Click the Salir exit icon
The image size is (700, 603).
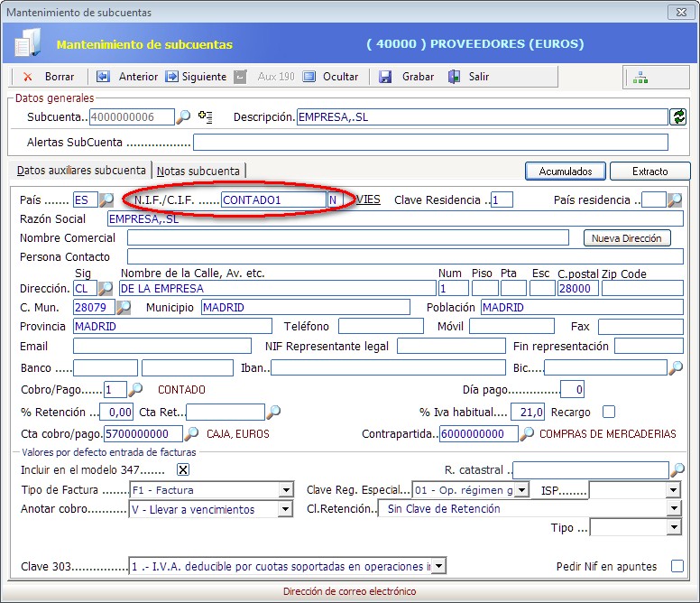tap(455, 77)
